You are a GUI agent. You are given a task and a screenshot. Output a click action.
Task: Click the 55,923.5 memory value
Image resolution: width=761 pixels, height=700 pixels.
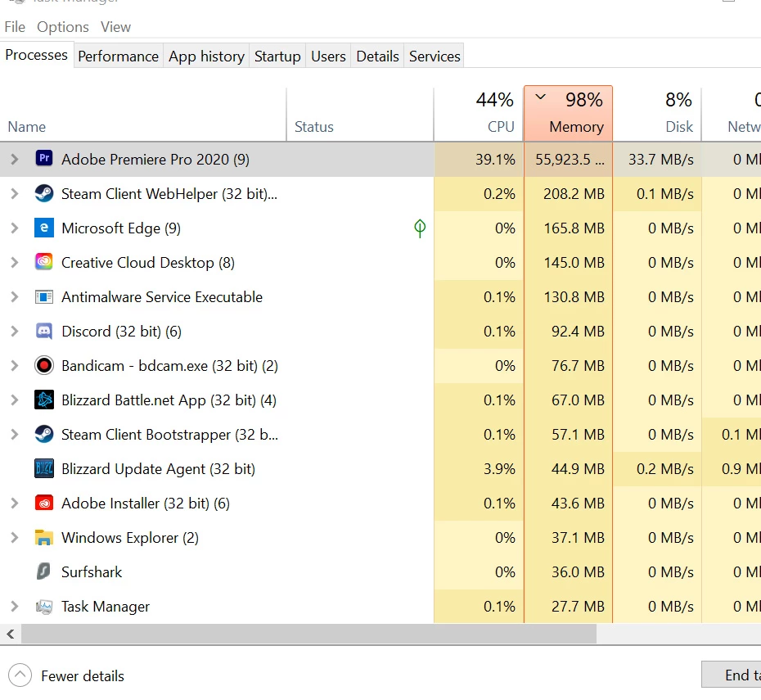coord(570,159)
